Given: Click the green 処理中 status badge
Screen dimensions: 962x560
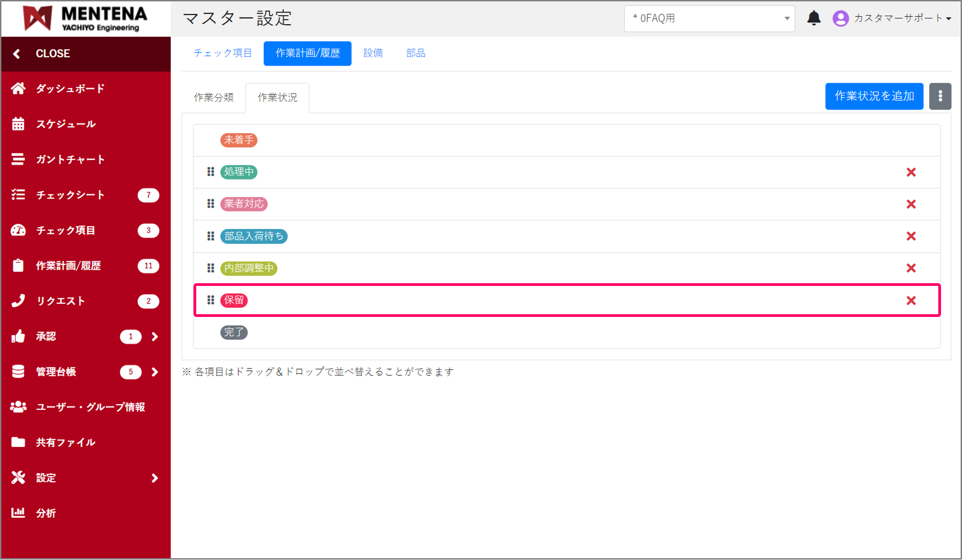Looking at the screenshot, I should pos(239,172).
